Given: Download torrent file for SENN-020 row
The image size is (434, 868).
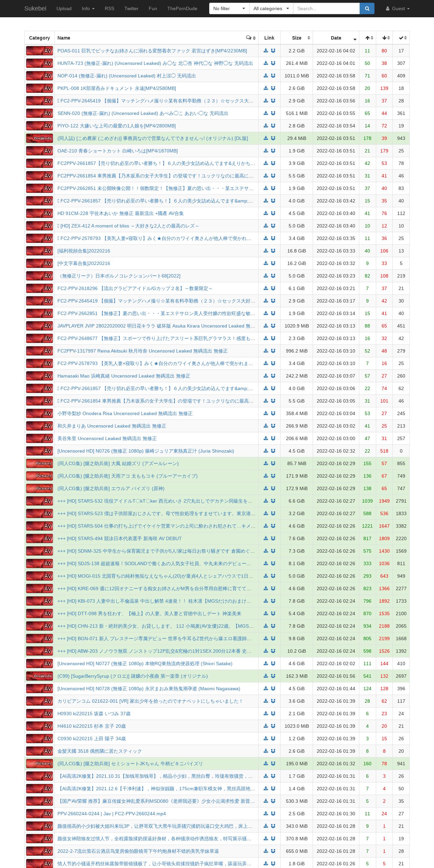Looking at the screenshot, I should pyautogui.click(x=266, y=113).
